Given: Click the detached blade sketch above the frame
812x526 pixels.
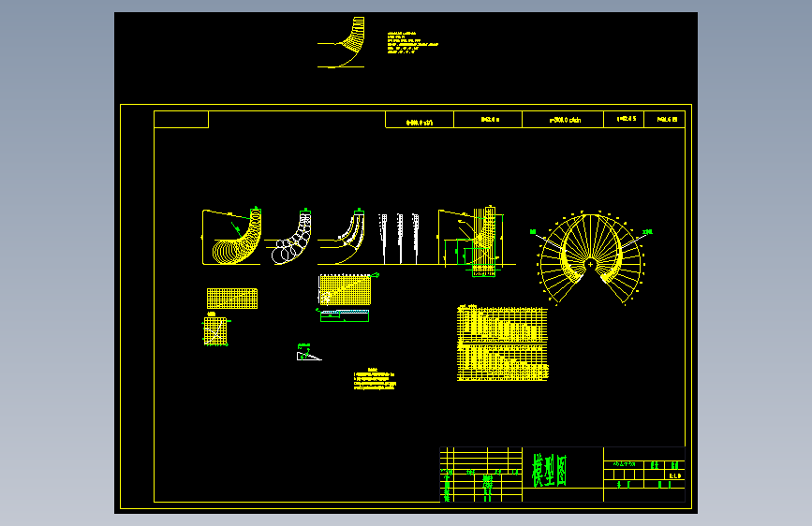Looking at the screenshot, I should click(341, 42).
